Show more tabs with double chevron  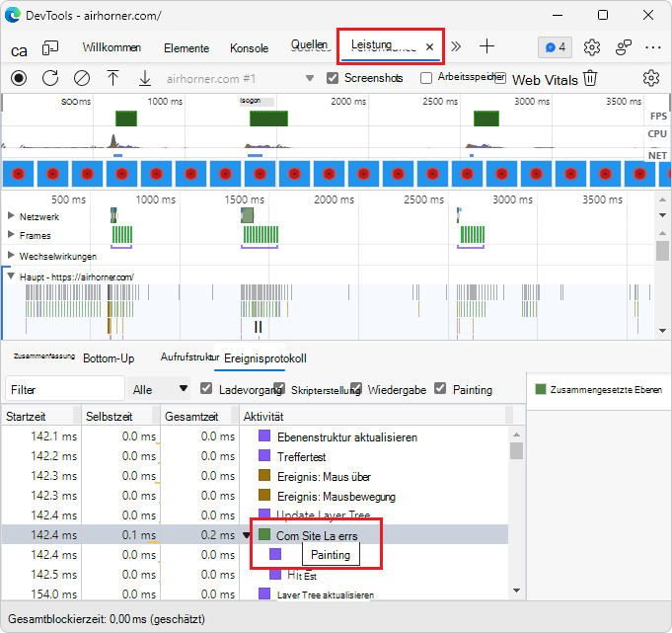pyautogui.click(x=456, y=46)
